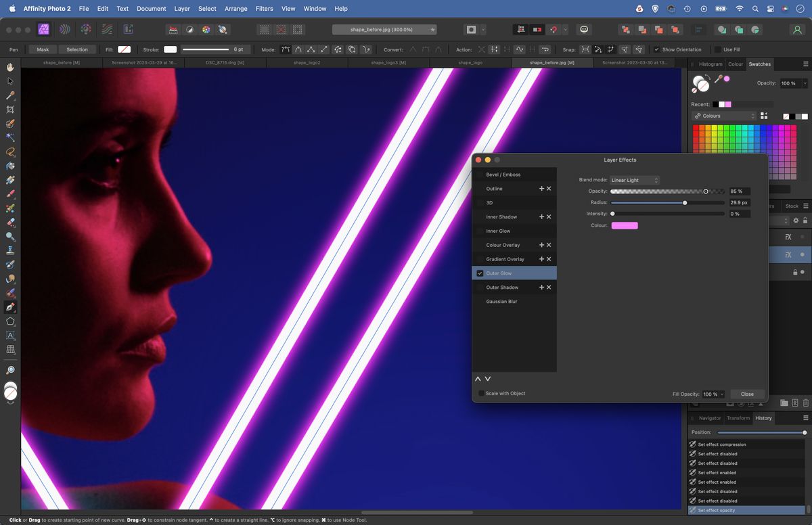Select the Move tool in the toolbar

coord(10,82)
